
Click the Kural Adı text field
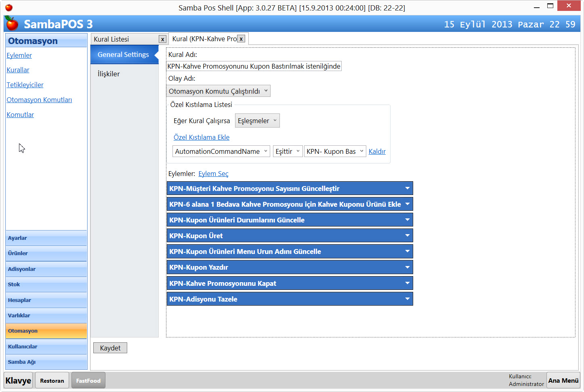254,66
